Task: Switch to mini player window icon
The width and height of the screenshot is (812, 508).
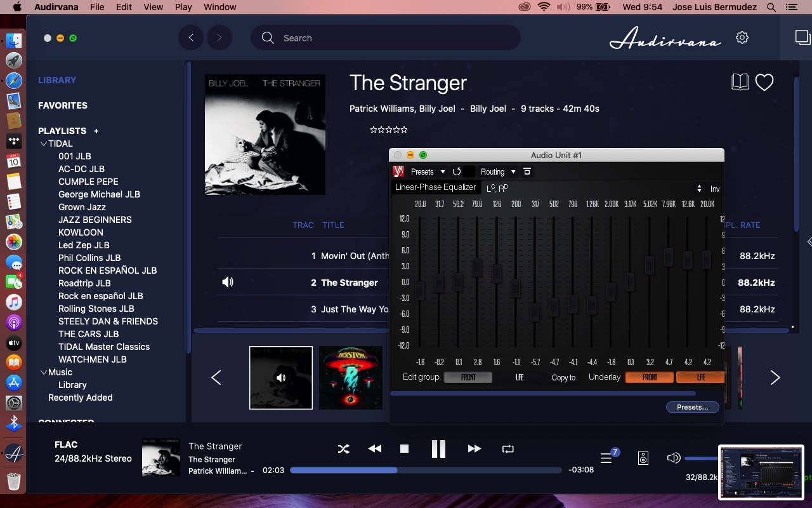Action: click(x=802, y=37)
